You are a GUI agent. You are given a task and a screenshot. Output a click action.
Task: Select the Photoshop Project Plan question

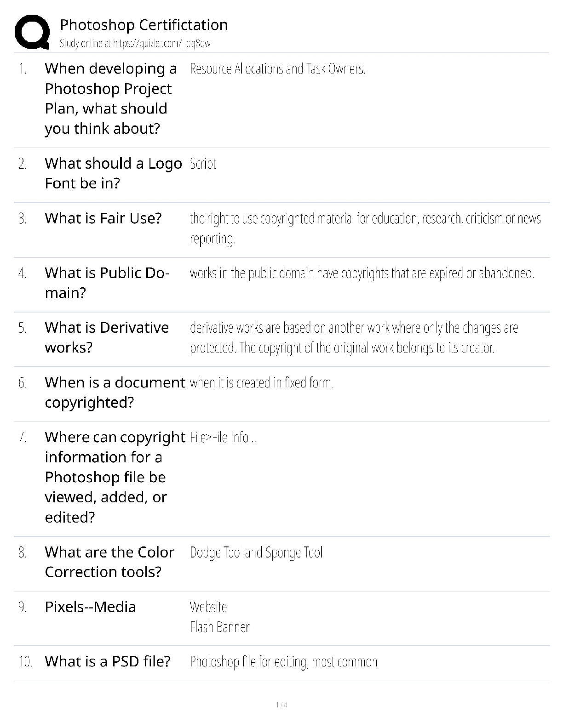(x=110, y=98)
